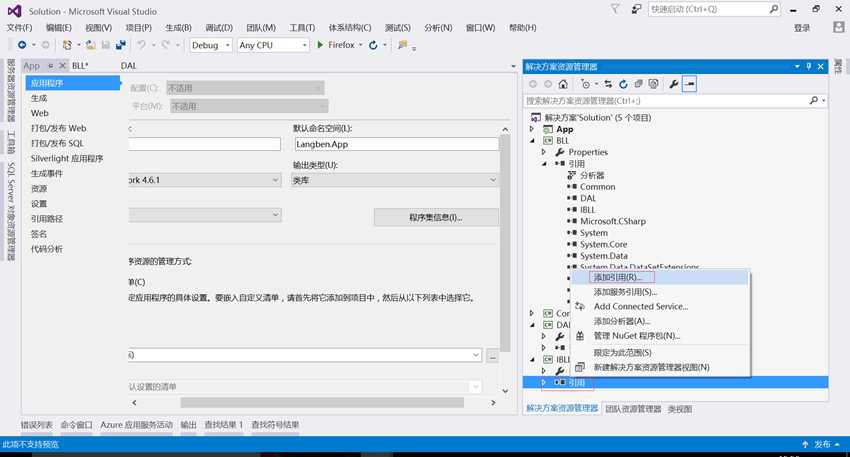Click 发布 in the status bar
Screen dimensions: 850x457
click(822, 444)
